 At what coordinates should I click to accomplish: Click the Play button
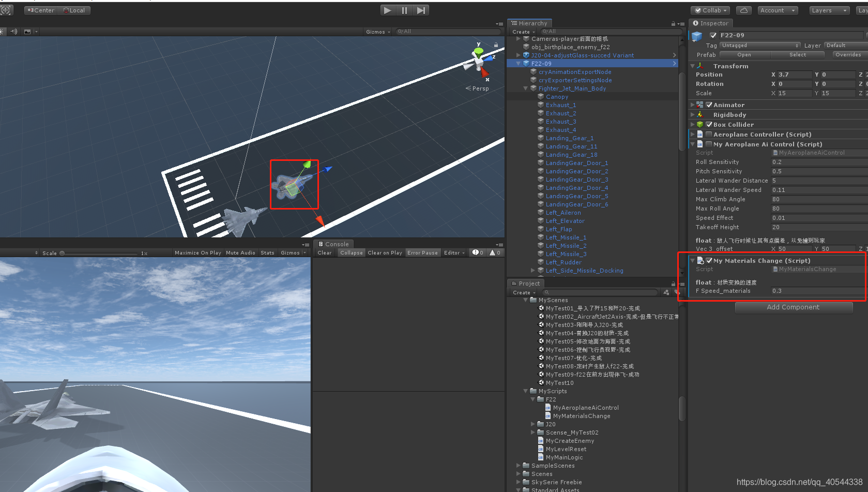(x=388, y=10)
